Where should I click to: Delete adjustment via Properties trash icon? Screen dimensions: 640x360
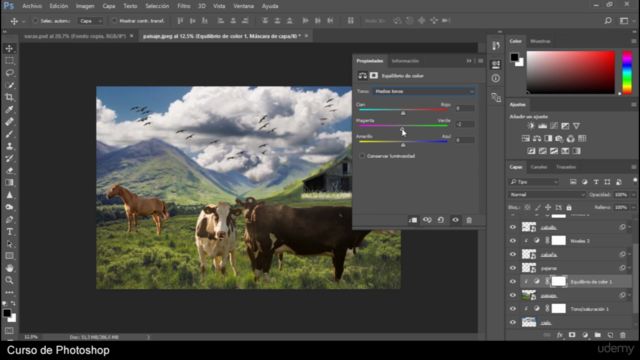pos(469,220)
